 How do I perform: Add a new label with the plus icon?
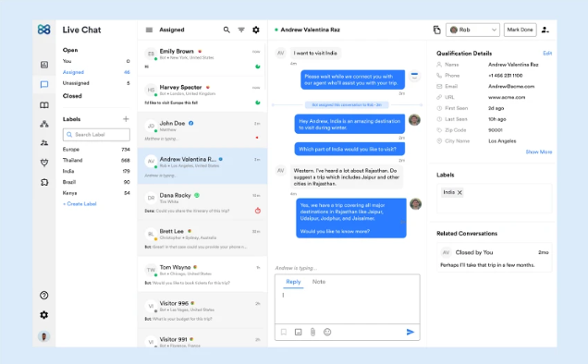click(x=126, y=119)
